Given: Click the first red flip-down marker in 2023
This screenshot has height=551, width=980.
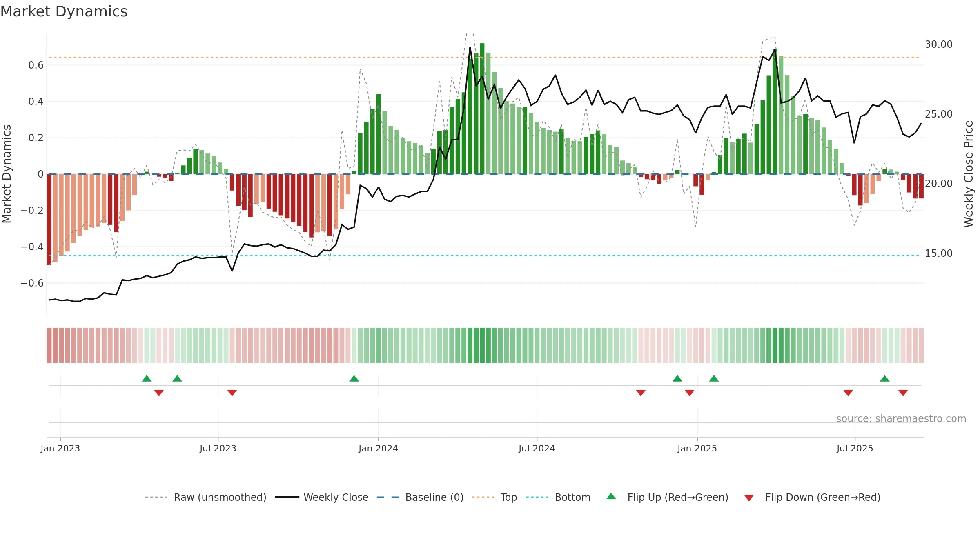Looking at the screenshot, I should pyautogui.click(x=159, y=393).
